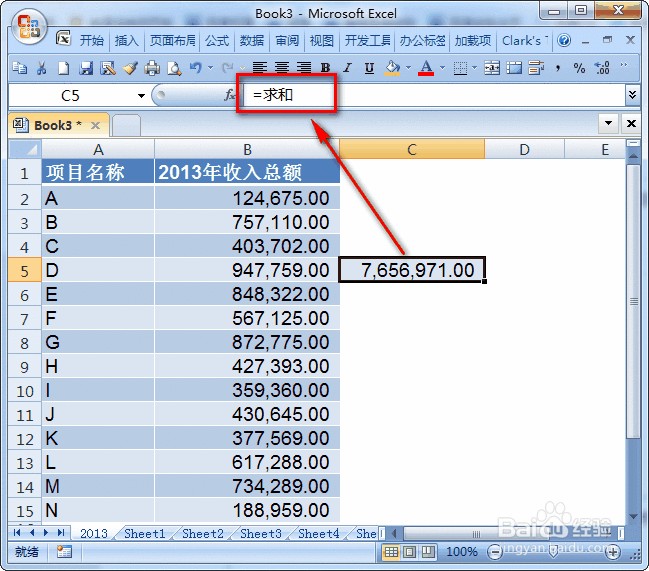Viewport: 649px width, 571px height.
Task: Open the fill color dropdown arrow
Action: [x=408, y=67]
